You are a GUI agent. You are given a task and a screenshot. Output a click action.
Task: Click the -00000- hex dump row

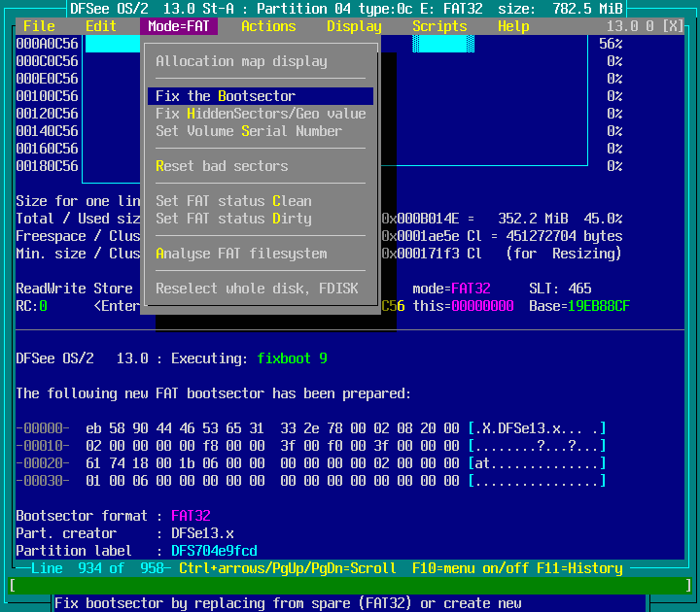pyautogui.click(x=311, y=428)
